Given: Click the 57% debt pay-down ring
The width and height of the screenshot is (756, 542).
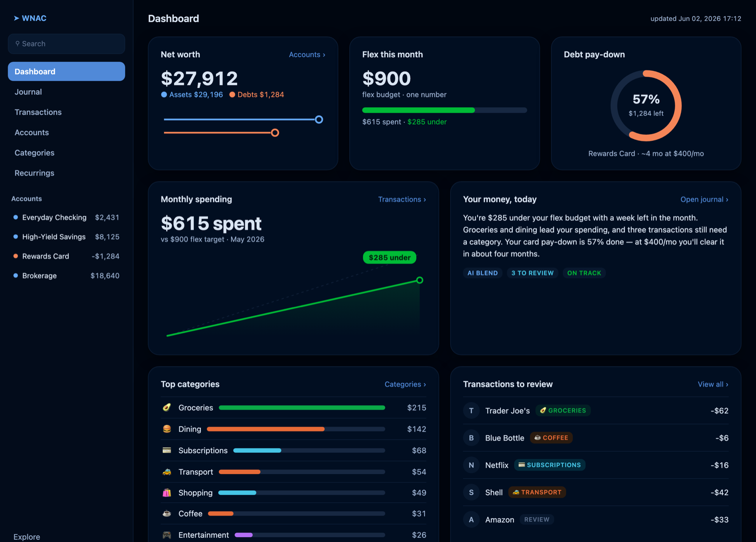Looking at the screenshot, I should 646,106.
